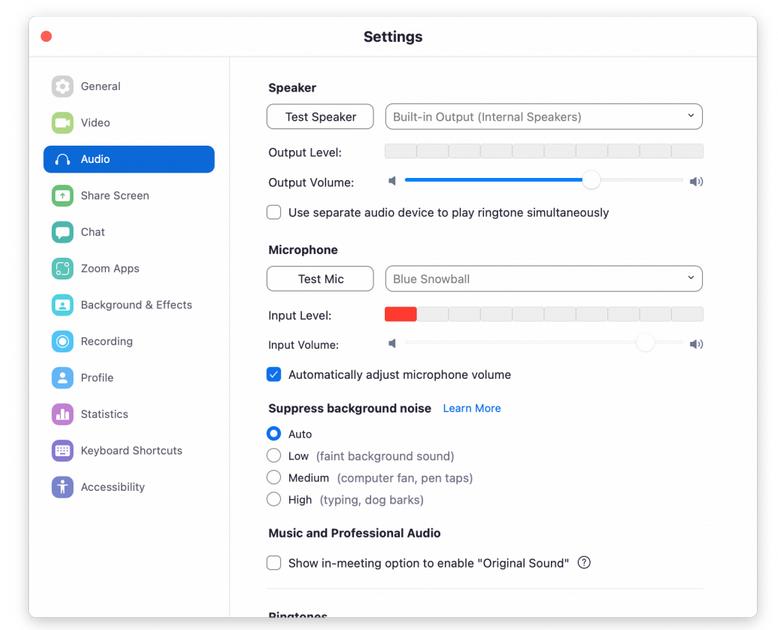Enable Original Sound in-meeting option checkbox
The height and width of the screenshot is (630, 778).
point(274,563)
